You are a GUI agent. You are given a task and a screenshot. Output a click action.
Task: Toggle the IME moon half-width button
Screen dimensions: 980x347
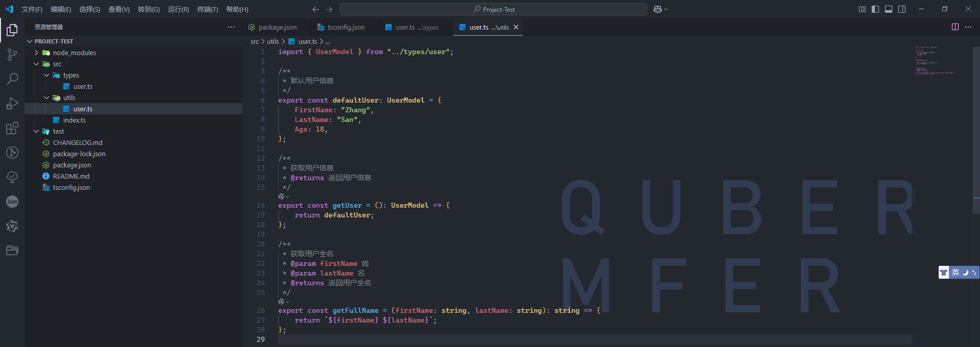965,272
